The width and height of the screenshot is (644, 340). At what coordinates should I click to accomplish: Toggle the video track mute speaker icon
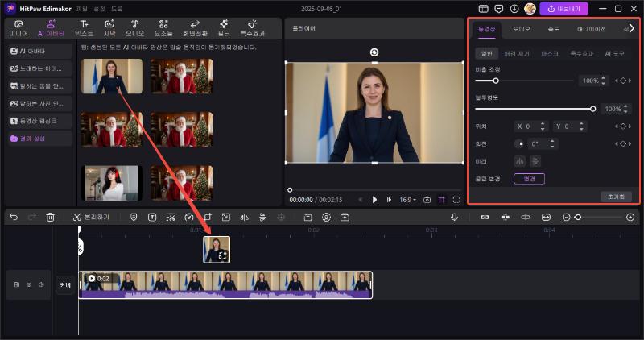[x=41, y=284]
